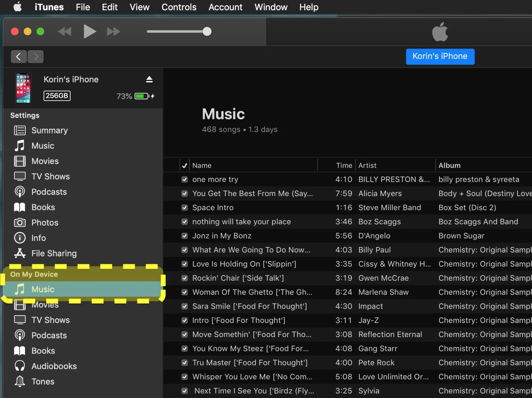This screenshot has width=532, height=398.
Task: Click the 256GB capacity badge
Action: click(x=57, y=95)
